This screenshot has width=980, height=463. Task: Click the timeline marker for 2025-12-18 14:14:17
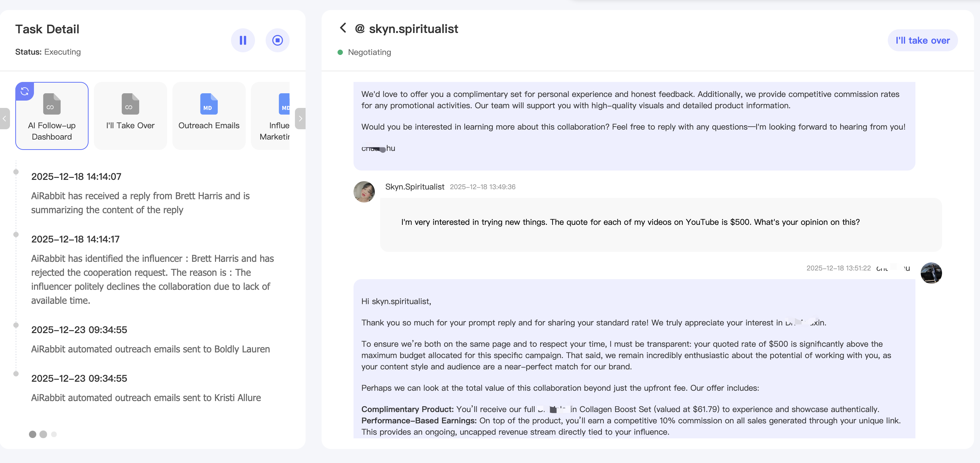coord(16,234)
